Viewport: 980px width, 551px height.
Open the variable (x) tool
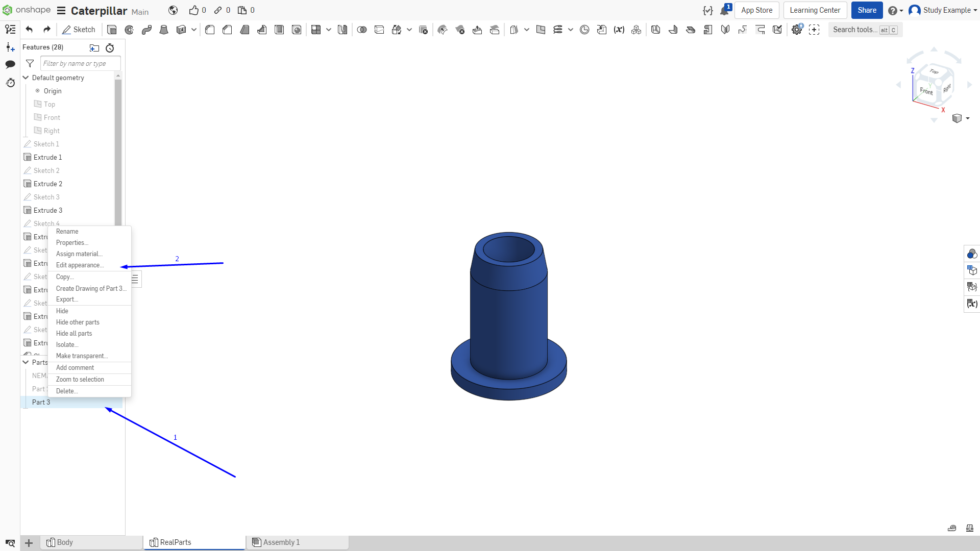coord(619,30)
